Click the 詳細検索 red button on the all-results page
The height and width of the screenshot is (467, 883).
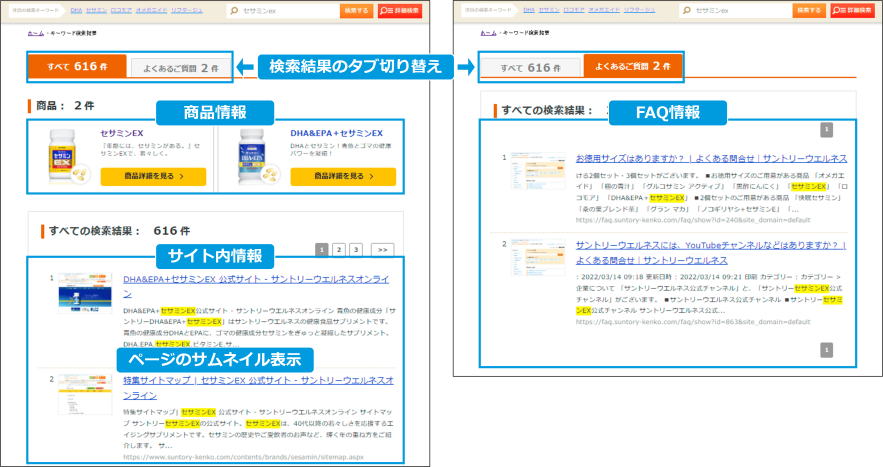click(400, 10)
